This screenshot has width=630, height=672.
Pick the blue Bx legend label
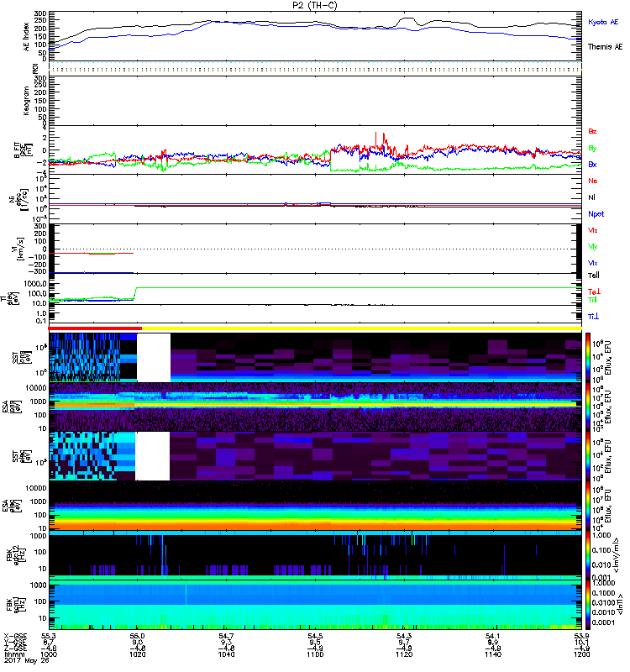[x=592, y=164]
